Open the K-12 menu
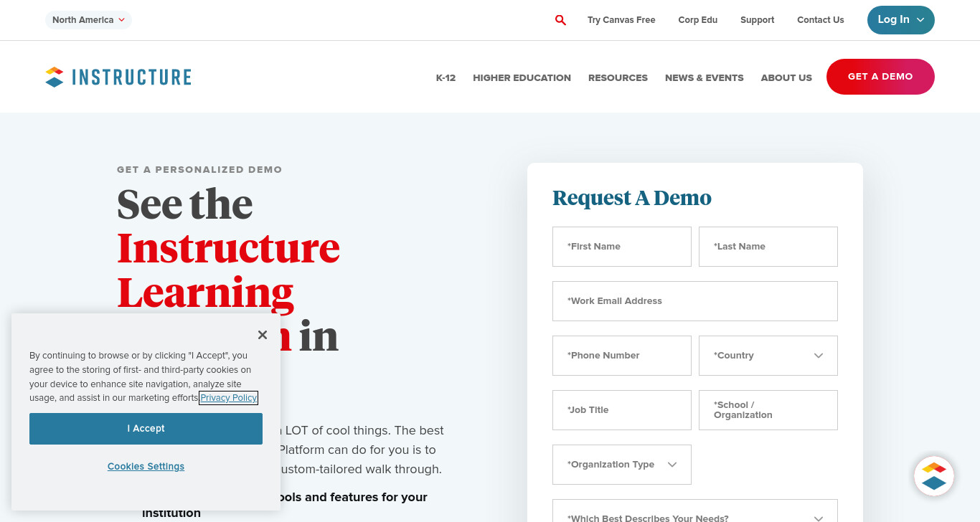This screenshot has width=980, height=522. [x=446, y=77]
